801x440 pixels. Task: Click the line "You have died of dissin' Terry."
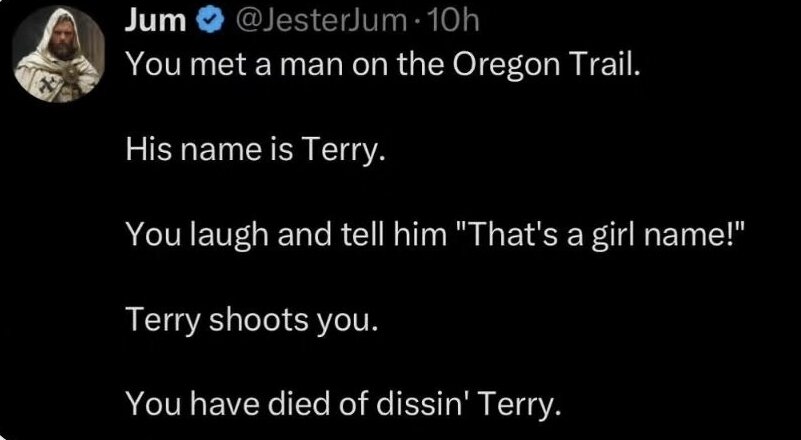[x=344, y=405]
